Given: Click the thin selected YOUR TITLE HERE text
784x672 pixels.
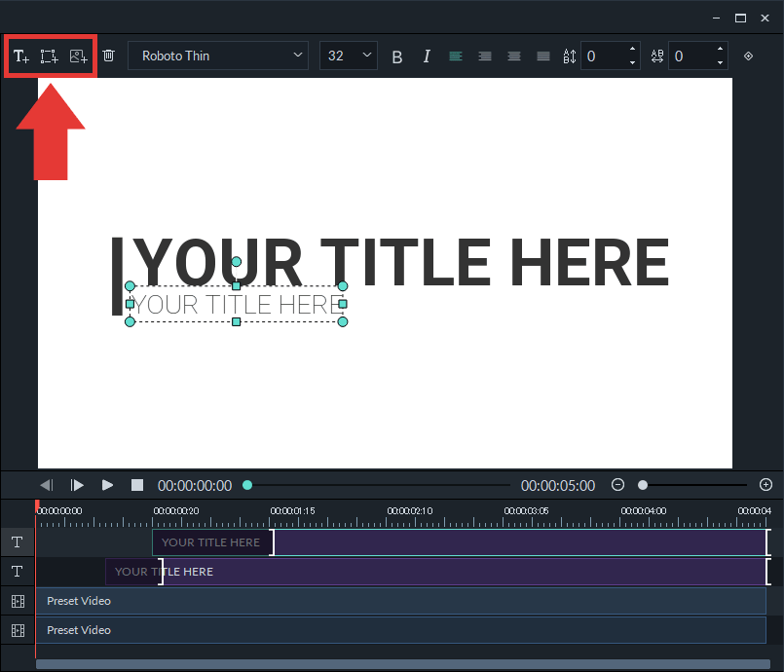Looking at the screenshot, I should (237, 305).
